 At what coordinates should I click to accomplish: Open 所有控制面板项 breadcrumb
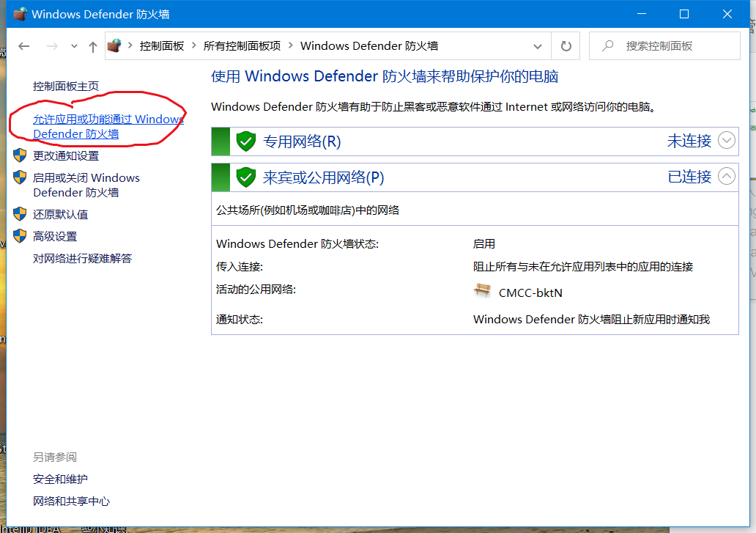[242, 46]
